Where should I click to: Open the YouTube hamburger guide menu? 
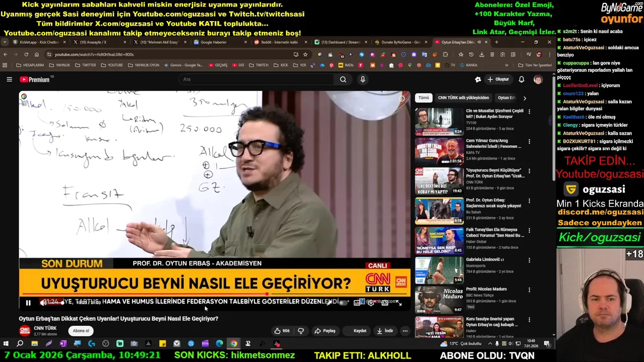pos(9,79)
